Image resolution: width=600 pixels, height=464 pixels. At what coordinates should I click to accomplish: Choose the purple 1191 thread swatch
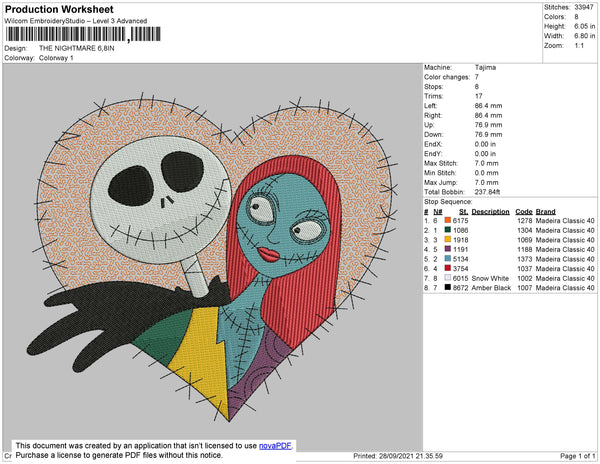(x=448, y=249)
